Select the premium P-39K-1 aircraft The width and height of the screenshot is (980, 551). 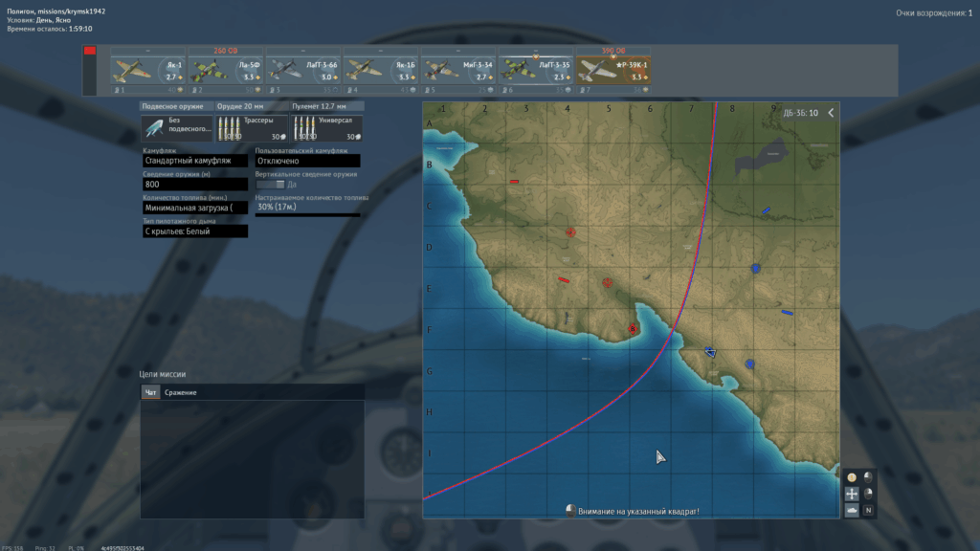click(612, 70)
